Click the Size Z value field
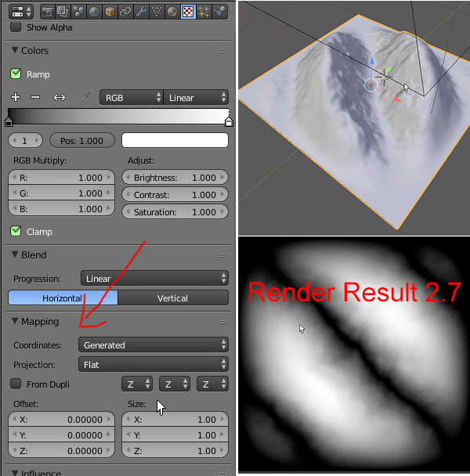 click(x=175, y=451)
